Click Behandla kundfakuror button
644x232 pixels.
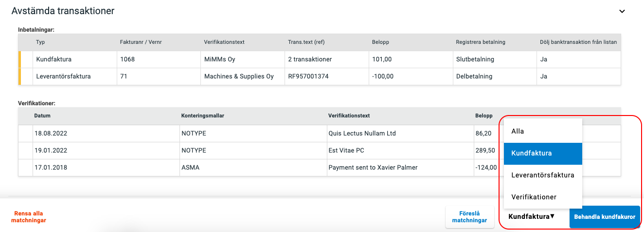[x=605, y=217]
